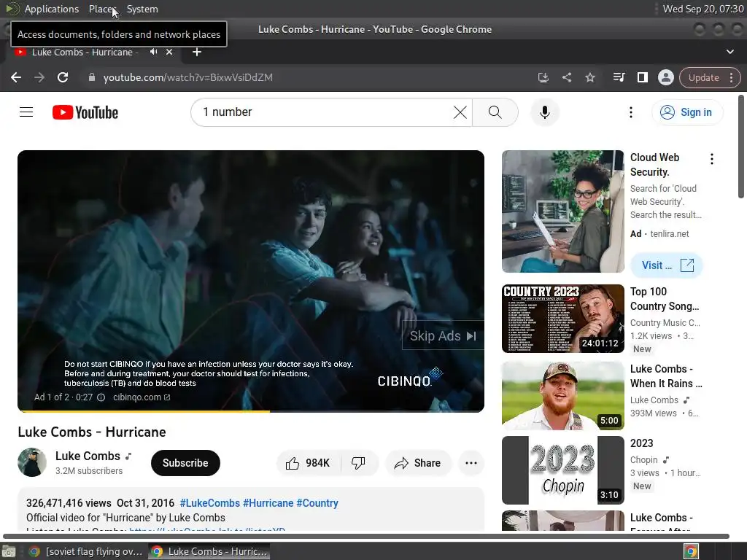Open Luke Combs channel avatar
The image size is (747, 560).
(32, 462)
